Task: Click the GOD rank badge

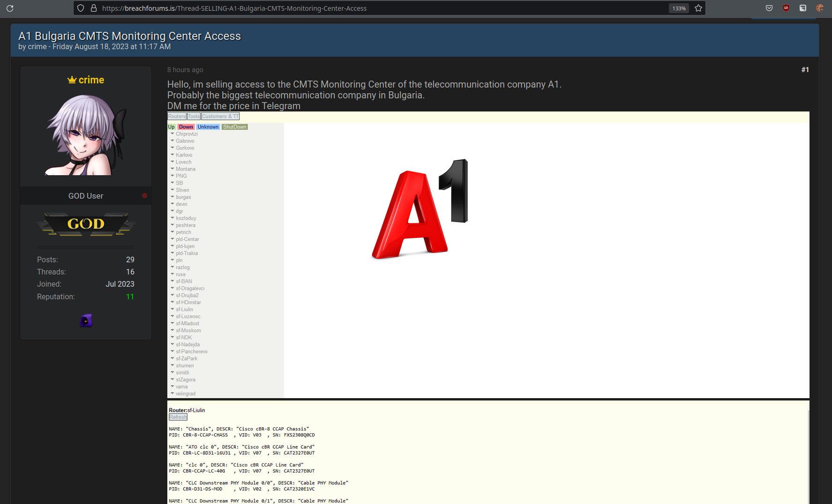Action: [x=86, y=224]
